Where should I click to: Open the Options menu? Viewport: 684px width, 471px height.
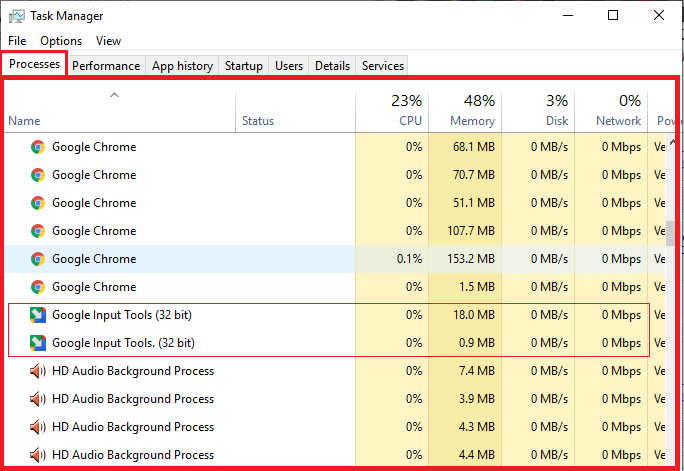(x=61, y=41)
